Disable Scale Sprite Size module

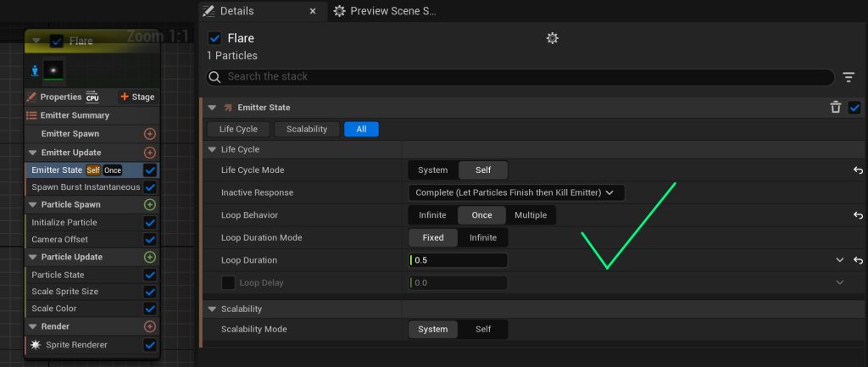click(x=149, y=292)
